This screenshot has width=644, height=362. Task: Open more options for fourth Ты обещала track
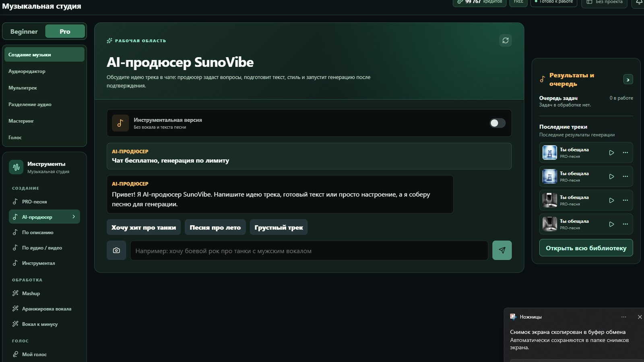click(625, 224)
